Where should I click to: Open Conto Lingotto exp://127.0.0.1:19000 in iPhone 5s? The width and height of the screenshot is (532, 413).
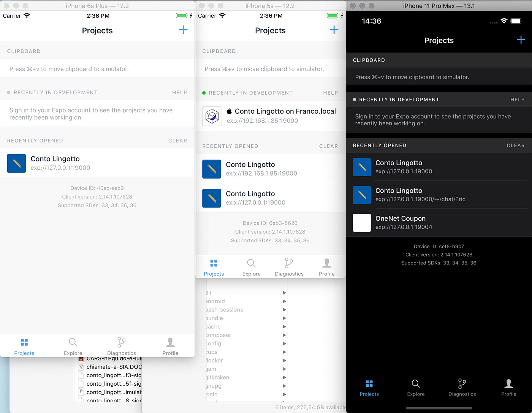(271, 198)
